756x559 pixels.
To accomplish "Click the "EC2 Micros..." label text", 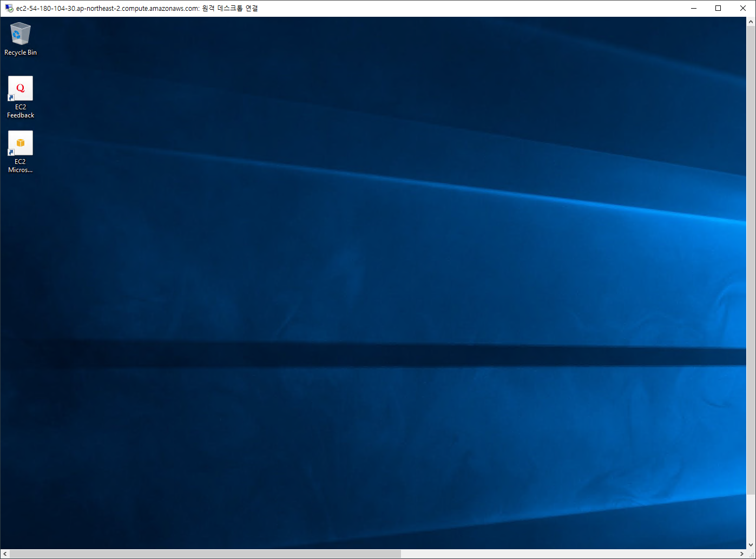I will click(x=21, y=166).
